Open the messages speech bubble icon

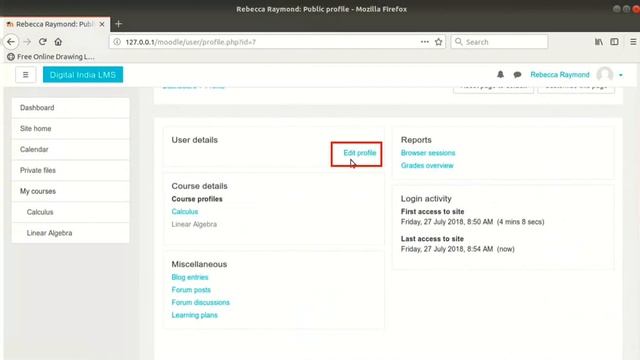(517, 75)
